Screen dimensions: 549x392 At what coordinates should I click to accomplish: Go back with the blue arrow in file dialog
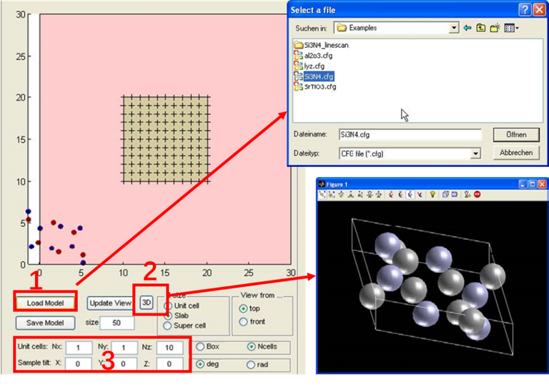(467, 28)
